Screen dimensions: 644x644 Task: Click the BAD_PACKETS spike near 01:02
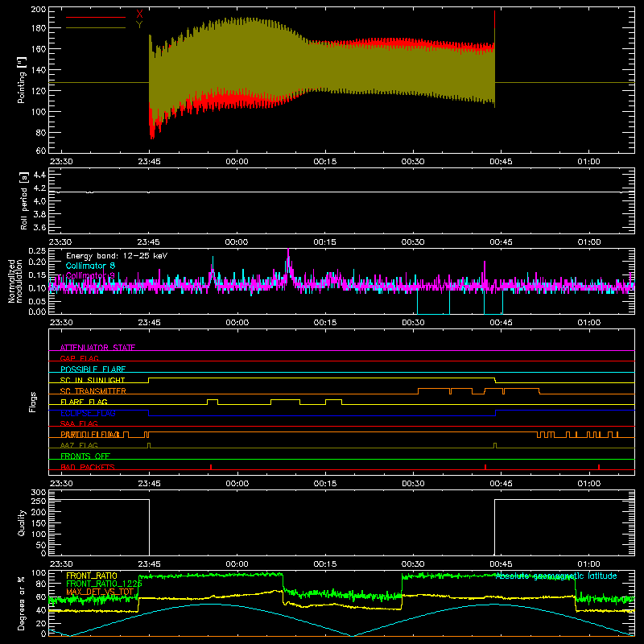[x=599, y=467]
